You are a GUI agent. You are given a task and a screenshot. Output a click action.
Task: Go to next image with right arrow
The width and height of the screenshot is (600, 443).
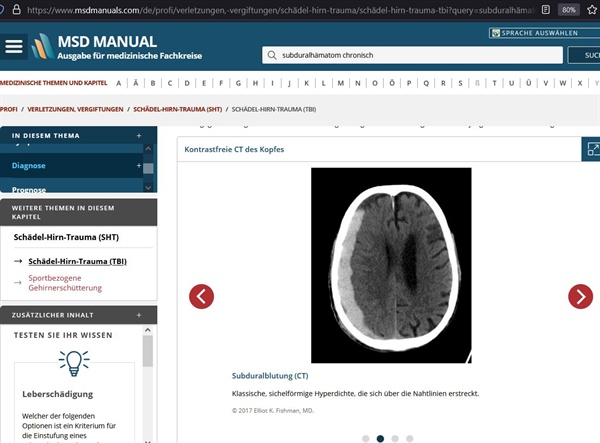[580, 296]
